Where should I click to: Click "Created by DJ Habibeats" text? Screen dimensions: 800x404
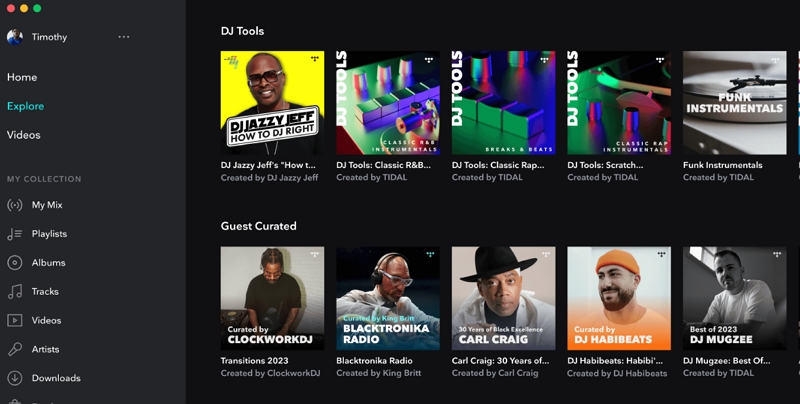(x=617, y=373)
